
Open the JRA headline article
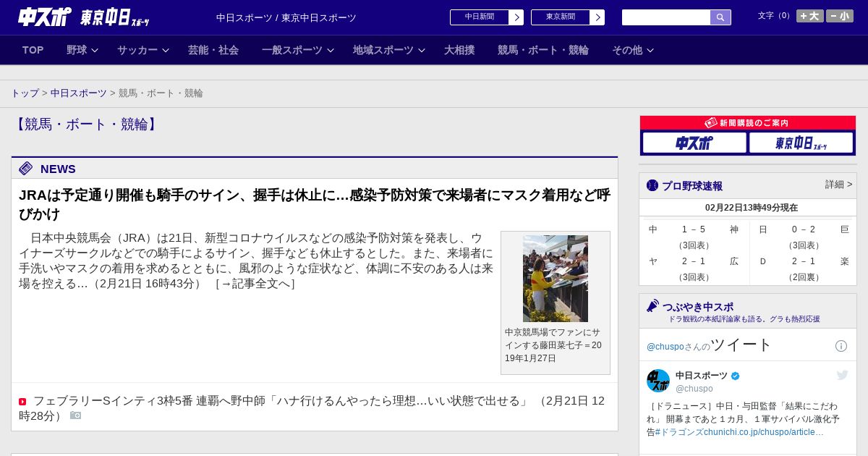click(315, 205)
